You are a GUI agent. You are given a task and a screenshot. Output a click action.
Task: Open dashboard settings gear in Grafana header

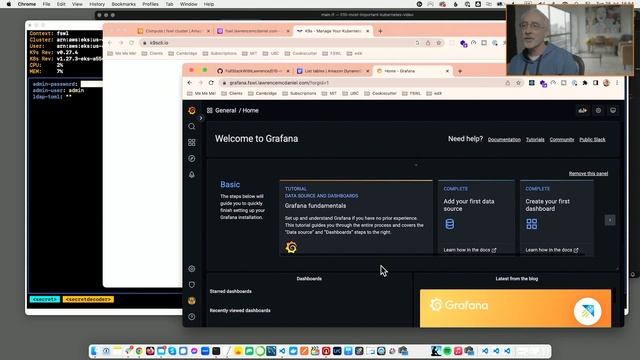click(598, 110)
